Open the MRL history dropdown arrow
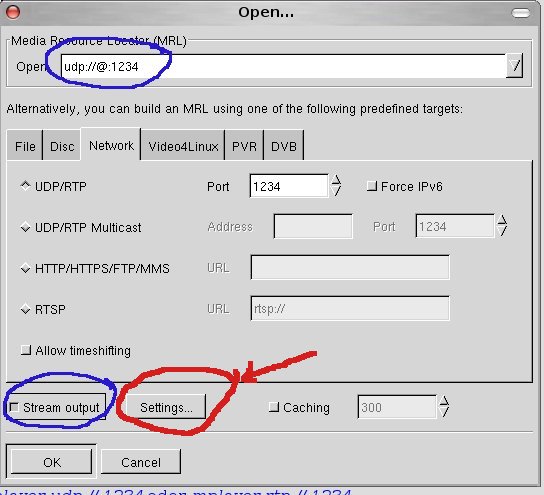The image size is (544, 495). (514, 66)
